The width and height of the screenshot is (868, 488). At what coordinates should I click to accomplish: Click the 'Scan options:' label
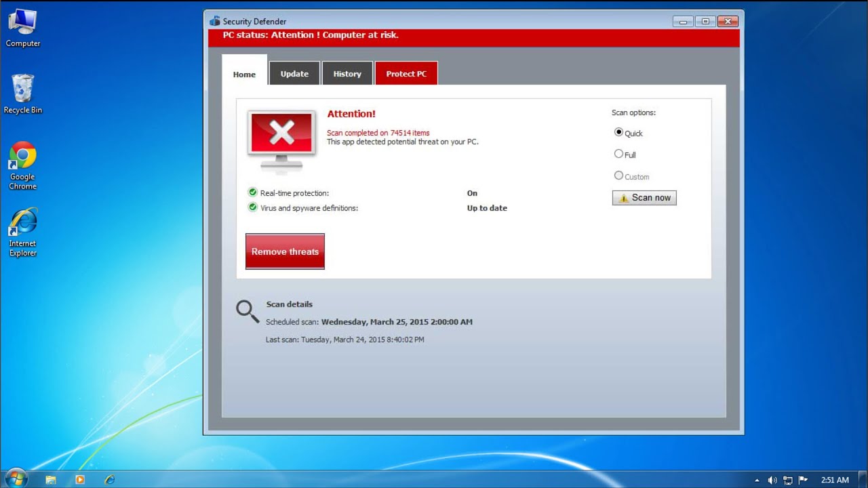pos(633,113)
